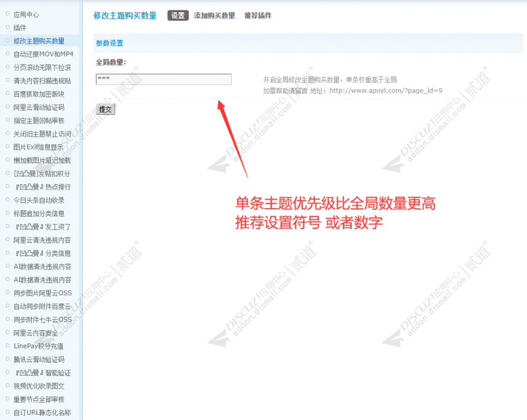Open 自订URL静态化名称 plugin
Image resolution: width=527 pixels, height=420 pixels.
pyautogui.click(x=42, y=412)
